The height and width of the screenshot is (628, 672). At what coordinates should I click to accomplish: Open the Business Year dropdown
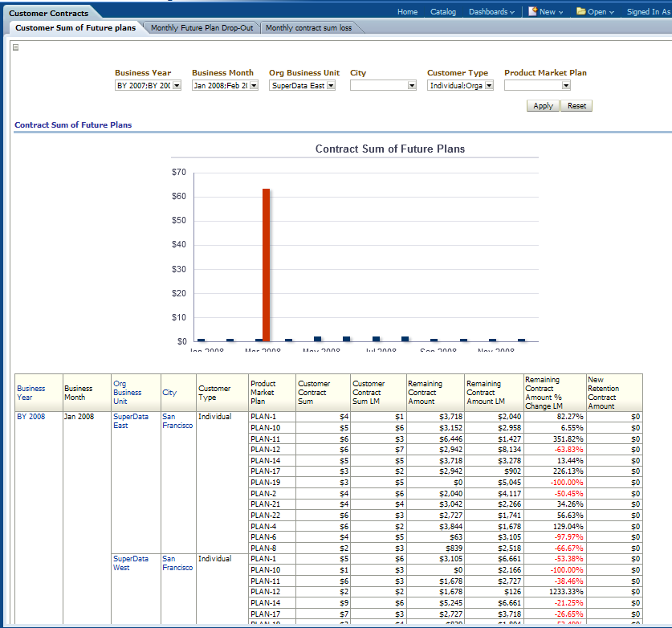tap(177, 86)
